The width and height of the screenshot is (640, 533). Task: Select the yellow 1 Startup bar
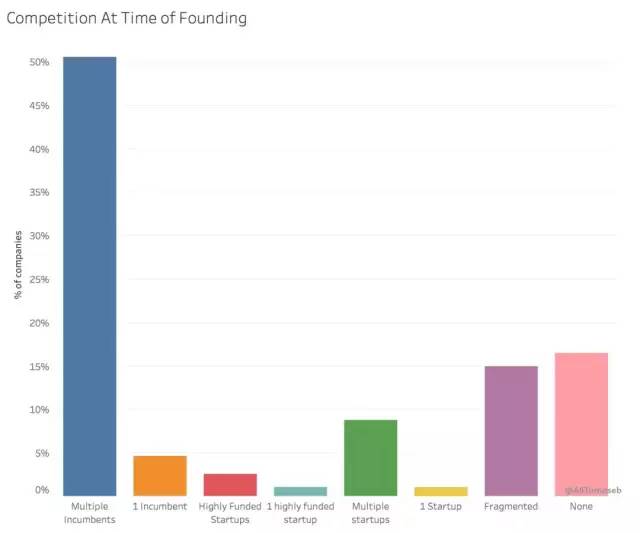coord(440,491)
